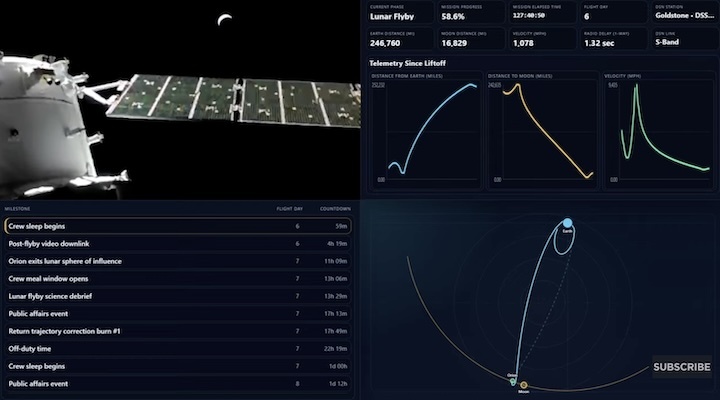Click the Velocity value 1,078
This screenshot has width=720, height=400.
tap(523, 43)
